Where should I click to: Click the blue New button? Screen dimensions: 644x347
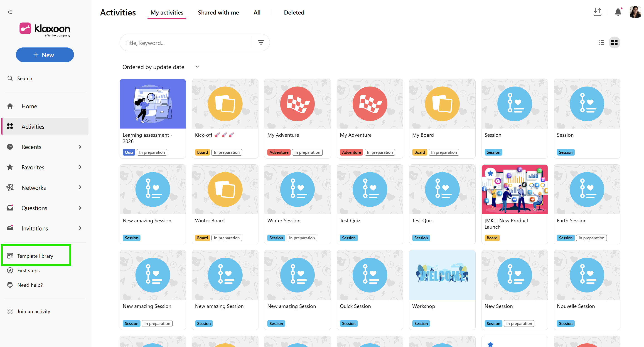45,55
